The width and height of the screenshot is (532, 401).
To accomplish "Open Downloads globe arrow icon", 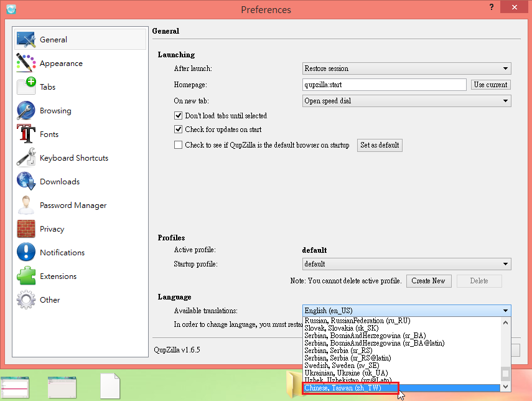I will tap(26, 181).
